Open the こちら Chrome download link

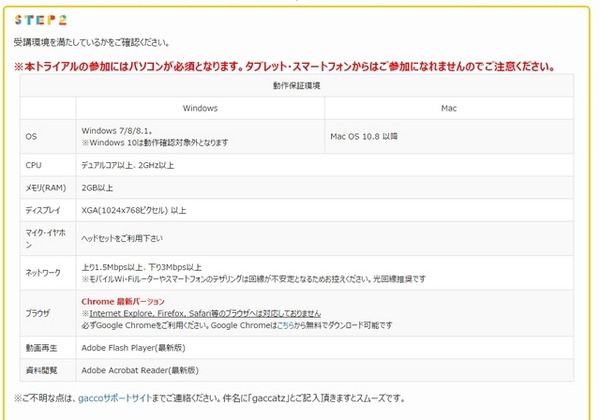tap(285, 325)
